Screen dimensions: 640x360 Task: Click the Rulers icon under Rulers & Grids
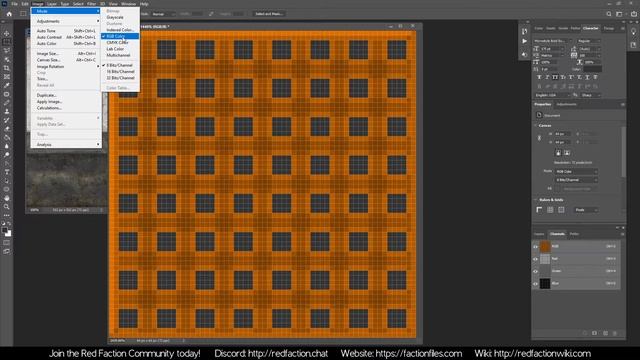point(539,210)
